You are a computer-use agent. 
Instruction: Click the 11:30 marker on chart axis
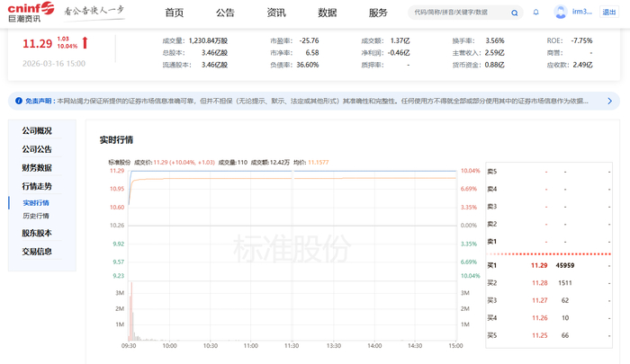coord(292,345)
